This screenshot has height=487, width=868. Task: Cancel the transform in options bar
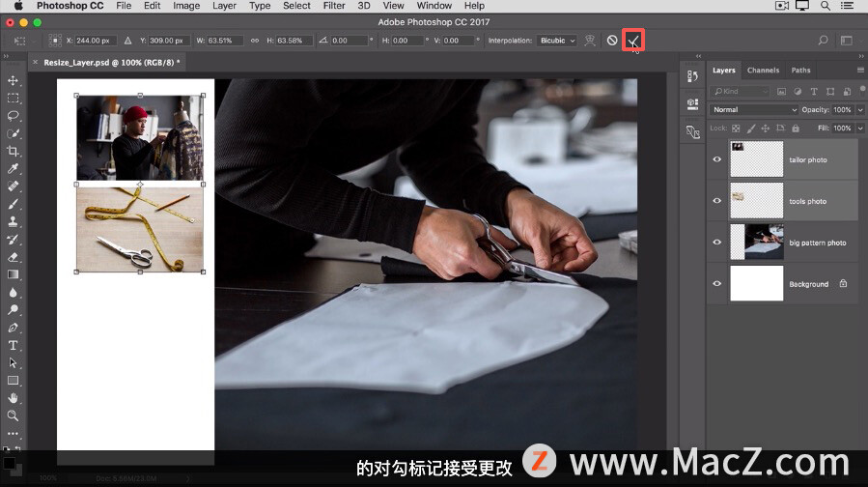point(612,41)
